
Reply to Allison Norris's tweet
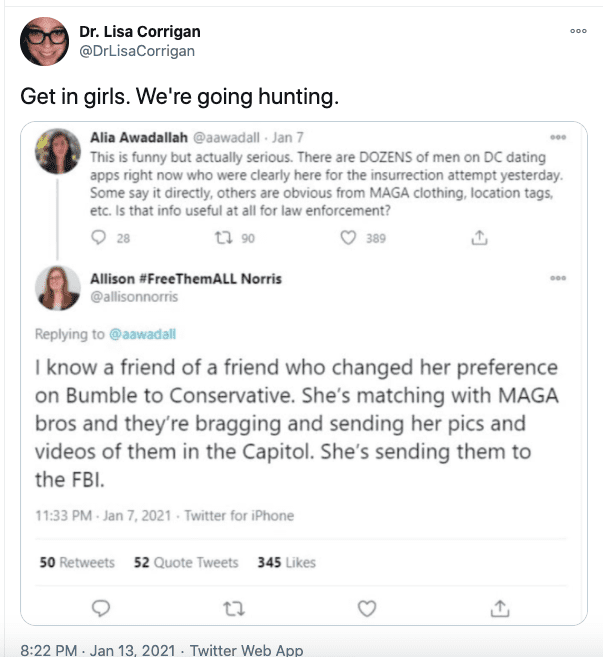[x=100, y=607]
